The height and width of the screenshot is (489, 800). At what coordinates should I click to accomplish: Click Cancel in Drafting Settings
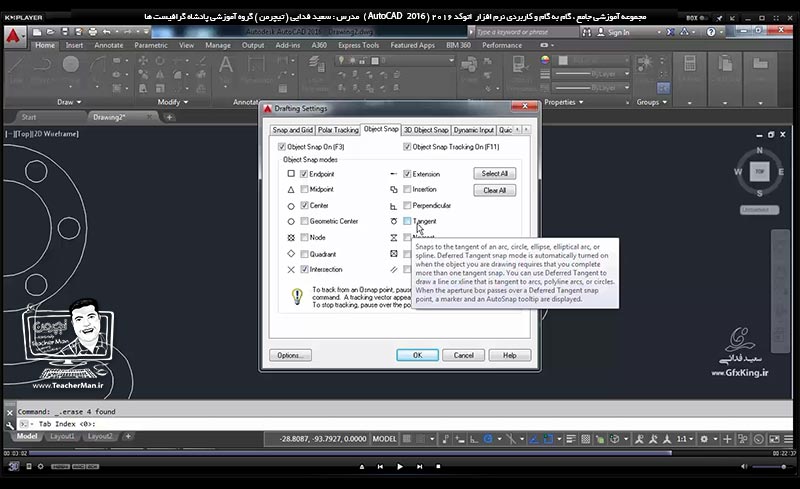463,355
